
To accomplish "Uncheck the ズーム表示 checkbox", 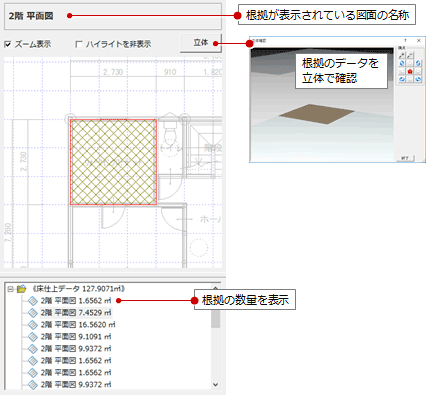I will tap(8, 44).
